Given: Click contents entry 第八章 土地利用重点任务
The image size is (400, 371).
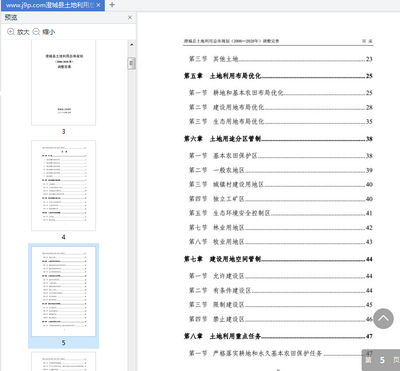Looking at the screenshot, I should pos(278,336).
